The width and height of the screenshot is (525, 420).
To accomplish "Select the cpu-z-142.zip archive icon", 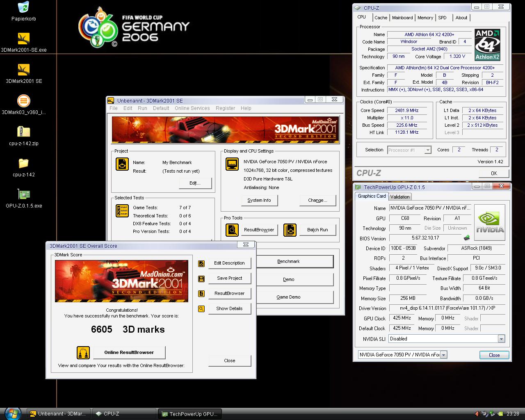I will point(23,132).
